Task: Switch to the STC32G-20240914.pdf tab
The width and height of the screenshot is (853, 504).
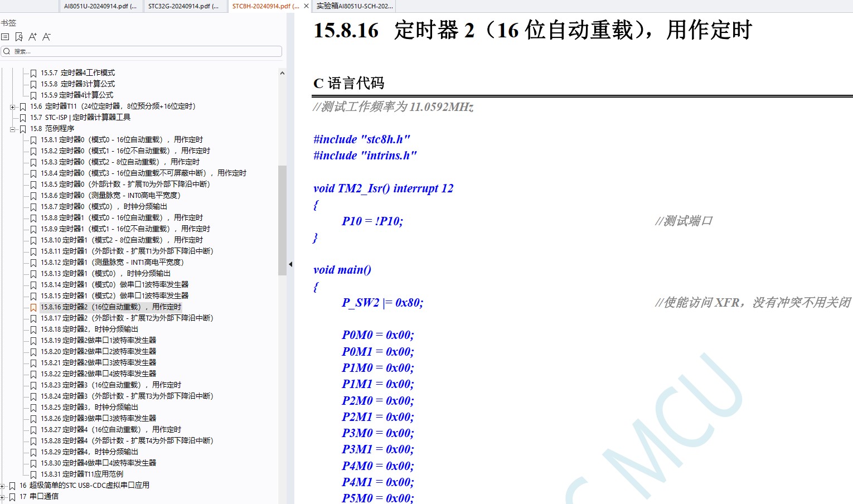Action: point(183,6)
